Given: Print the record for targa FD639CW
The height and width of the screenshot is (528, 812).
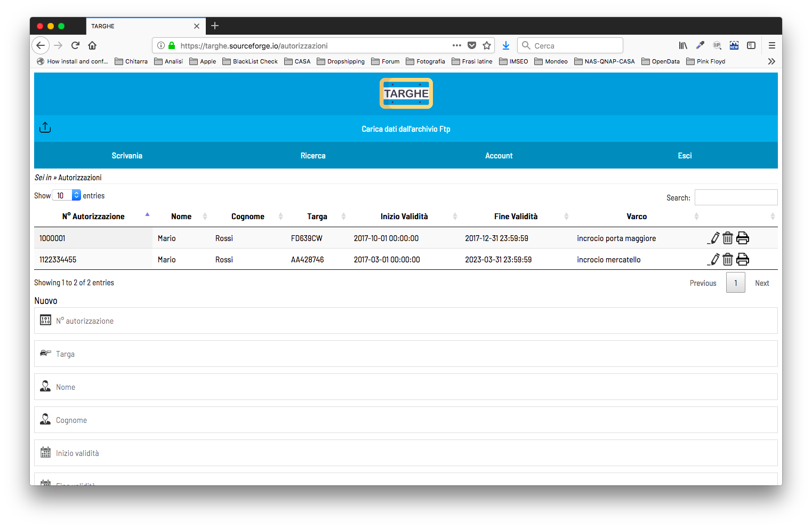Looking at the screenshot, I should (x=743, y=238).
